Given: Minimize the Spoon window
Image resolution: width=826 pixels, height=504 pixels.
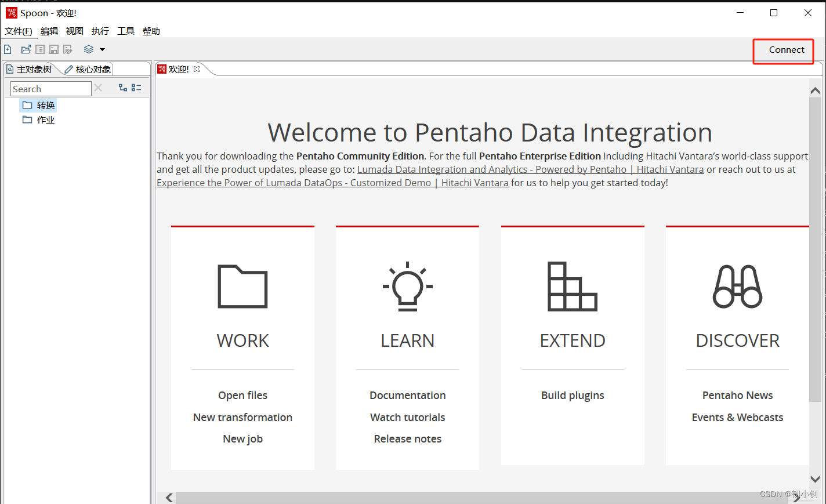Looking at the screenshot, I should click(740, 13).
